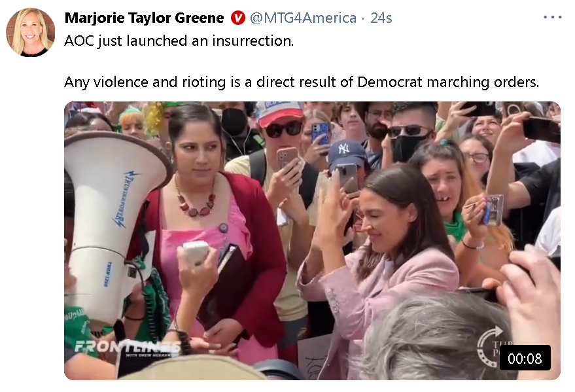Click the circular arrow watermark logo in video
The height and width of the screenshot is (392, 575).
(489, 347)
